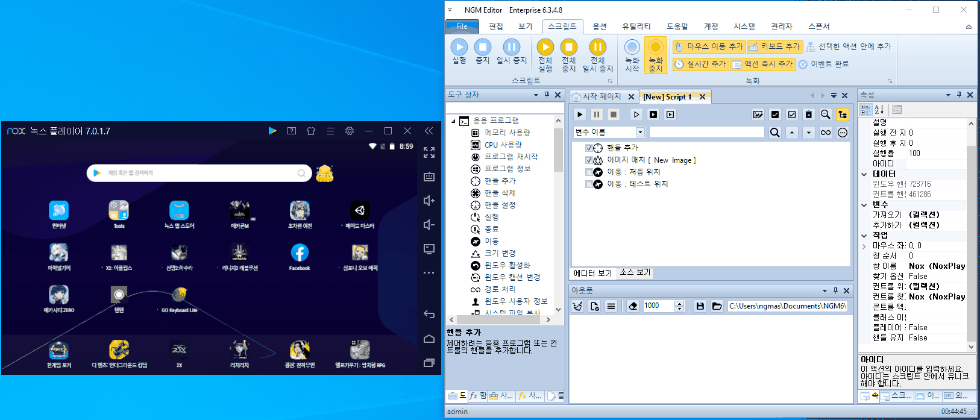The height and width of the screenshot is (420, 980).
Task: Click Nox keyboard mapping icon in sidebar
Action: pos(429,177)
